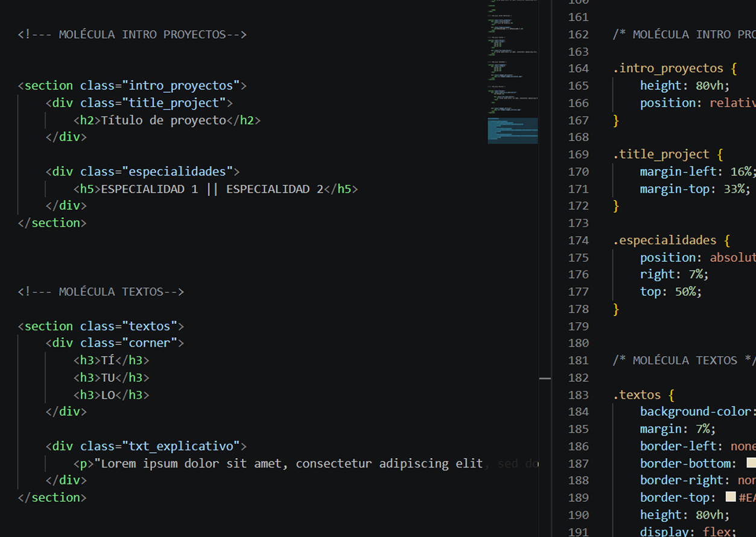
Task: Click the margin-top: 33% declaration
Action: tap(695, 189)
